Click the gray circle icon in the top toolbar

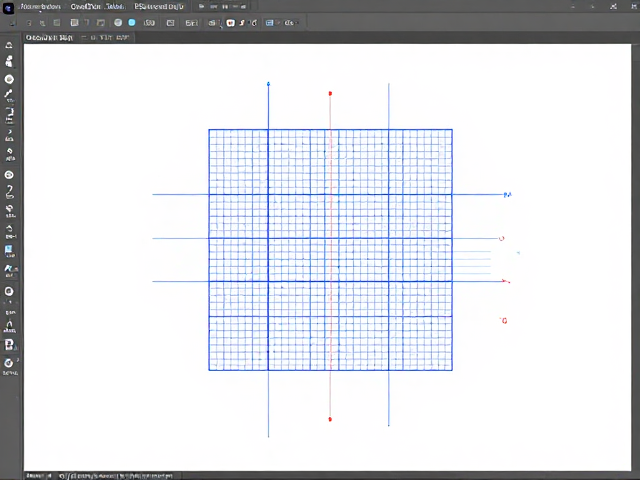118,23
